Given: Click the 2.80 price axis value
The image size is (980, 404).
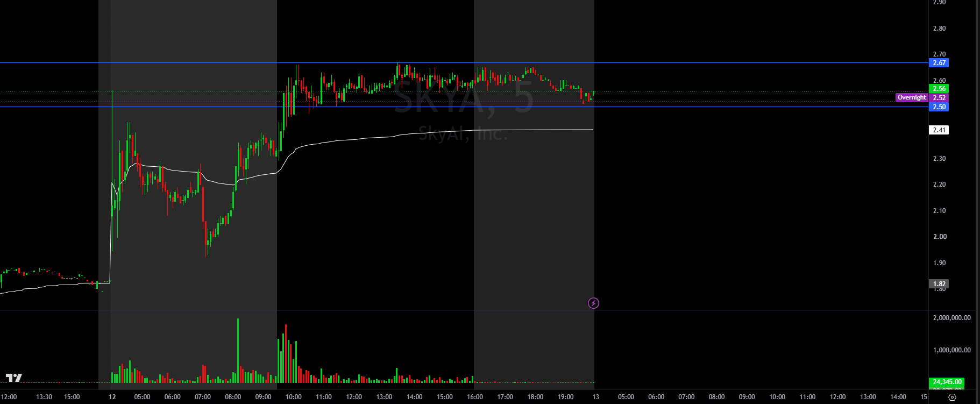Looking at the screenshot, I should pos(939,29).
